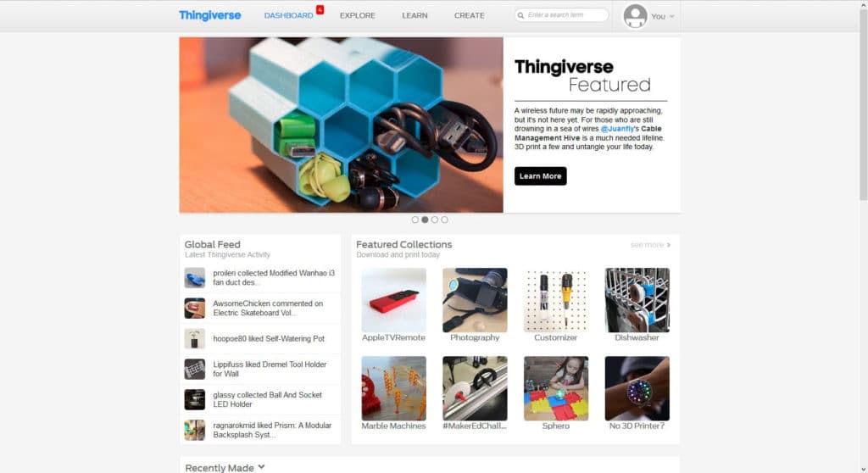Image resolution: width=868 pixels, height=473 pixels.
Task: Open the Ball And Socket LED thumbnail
Action: pos(194,399)
